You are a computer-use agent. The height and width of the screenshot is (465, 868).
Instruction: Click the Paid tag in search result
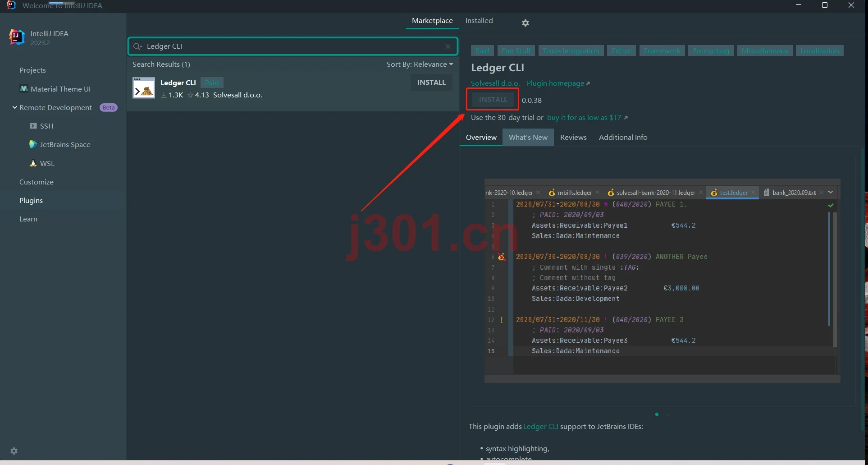point(212,83)
